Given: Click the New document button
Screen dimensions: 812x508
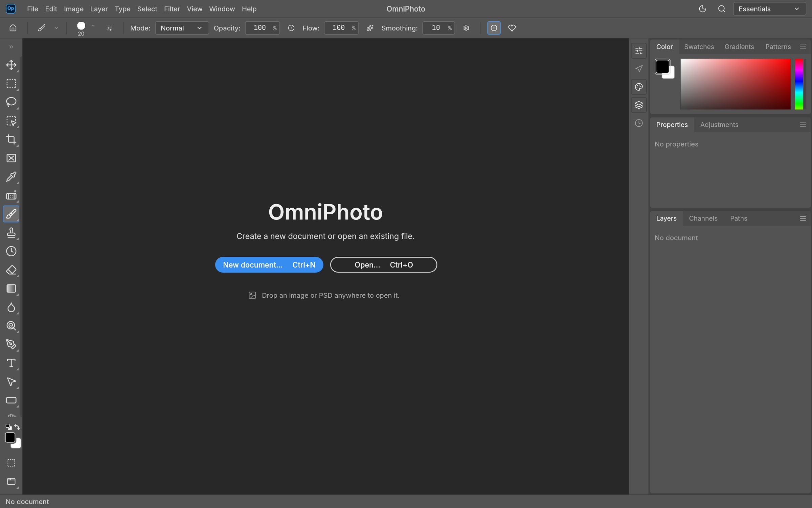Looking at the screenshot, I should coord(269,265).
